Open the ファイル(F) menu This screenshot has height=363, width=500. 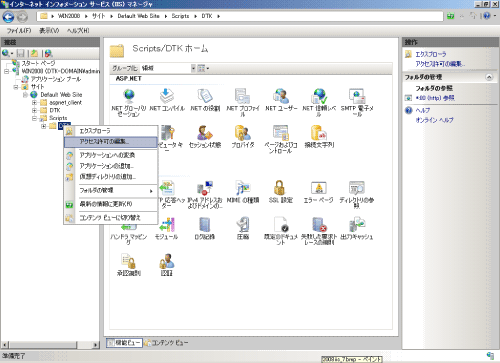point(19,31)
